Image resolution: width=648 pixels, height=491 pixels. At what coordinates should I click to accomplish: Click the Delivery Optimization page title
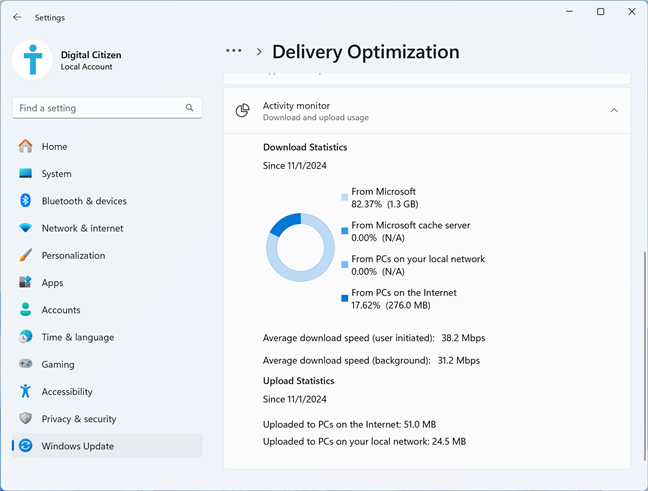click(366, 52)
